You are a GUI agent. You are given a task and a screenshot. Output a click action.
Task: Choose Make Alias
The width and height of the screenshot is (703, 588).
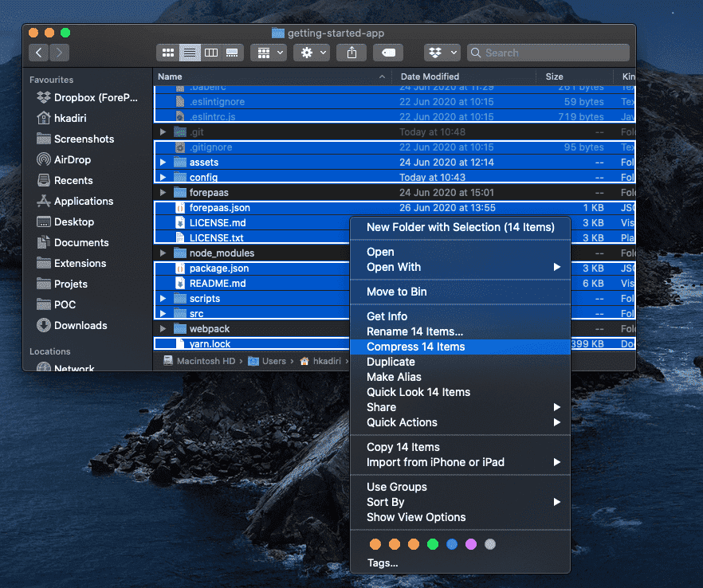[460, 377]
